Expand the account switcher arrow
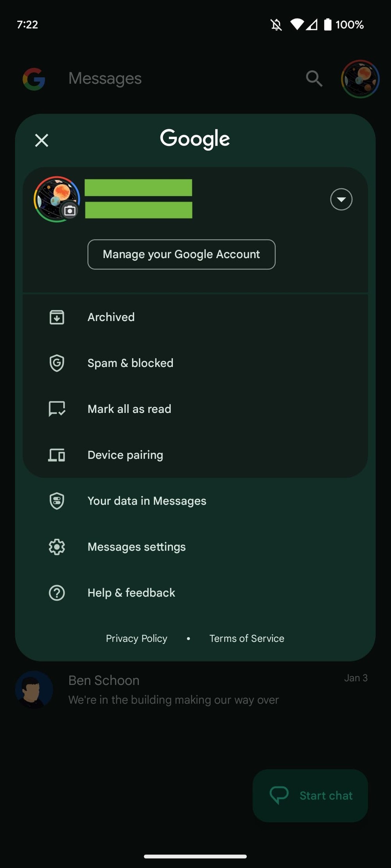Image resolution: width=391 pixels, height=868 pixels. [341, 200]
